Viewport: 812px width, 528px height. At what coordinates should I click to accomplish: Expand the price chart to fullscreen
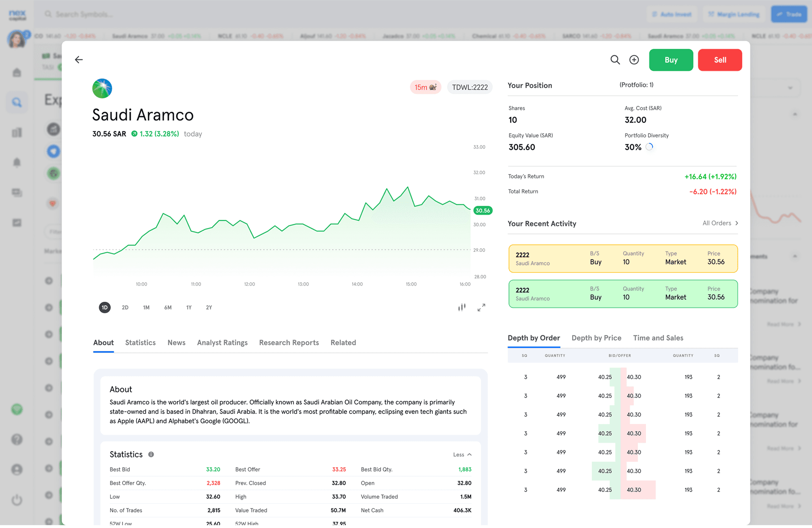(481, 307)
